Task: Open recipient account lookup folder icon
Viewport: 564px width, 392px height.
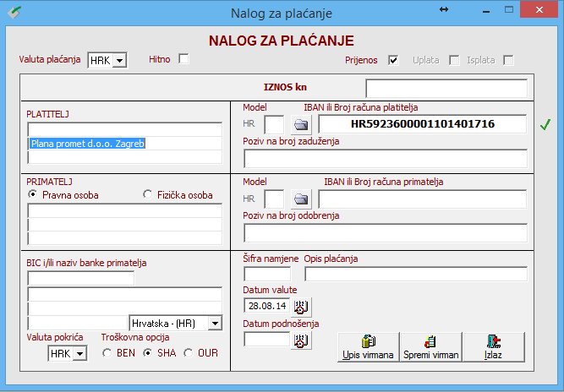Action: point(301,199)
